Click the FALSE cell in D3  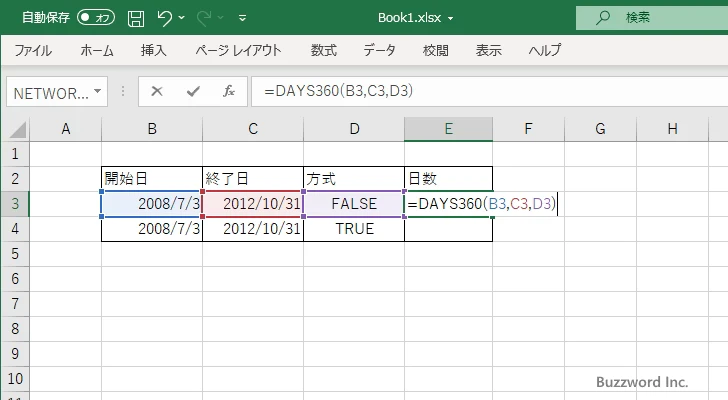click(354, 204)
